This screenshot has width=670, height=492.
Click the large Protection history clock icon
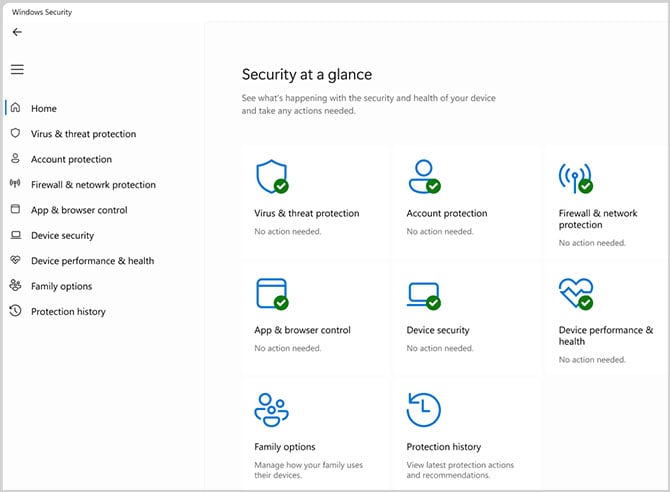point(423,410)
